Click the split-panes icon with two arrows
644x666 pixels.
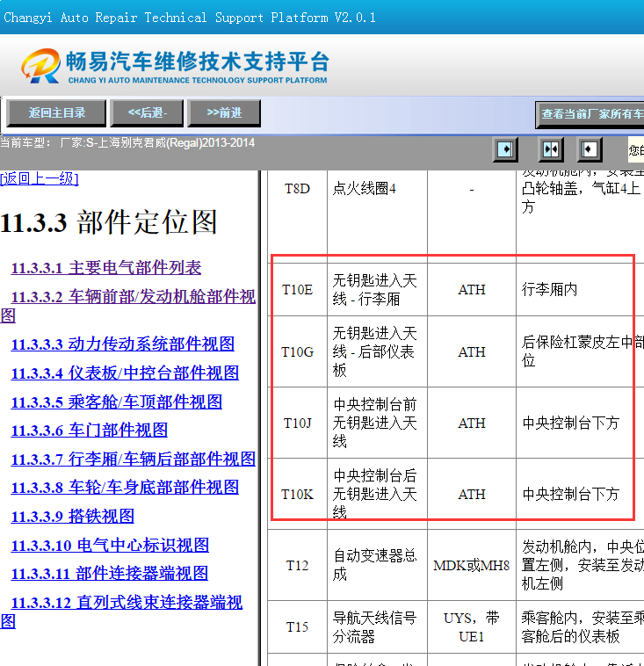[551, 149]
